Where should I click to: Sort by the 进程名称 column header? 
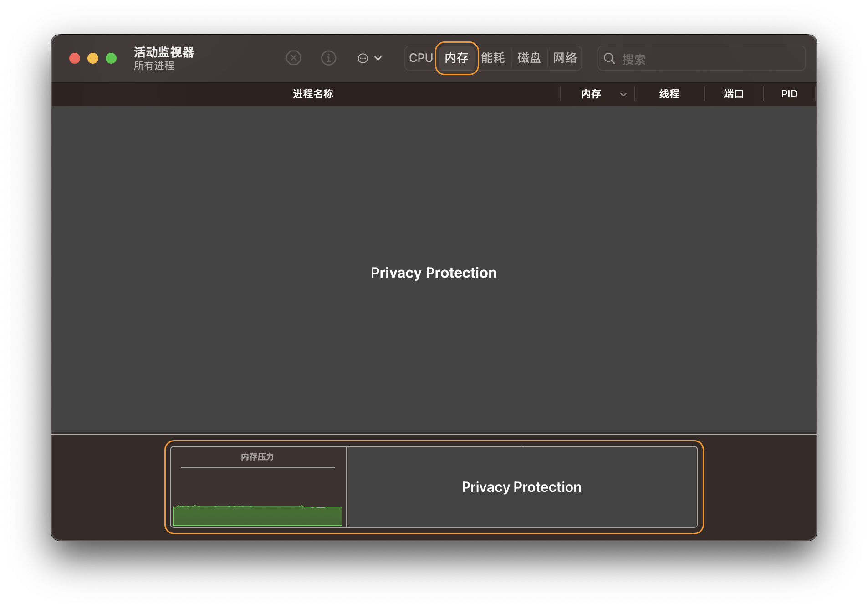coord(313,94)
